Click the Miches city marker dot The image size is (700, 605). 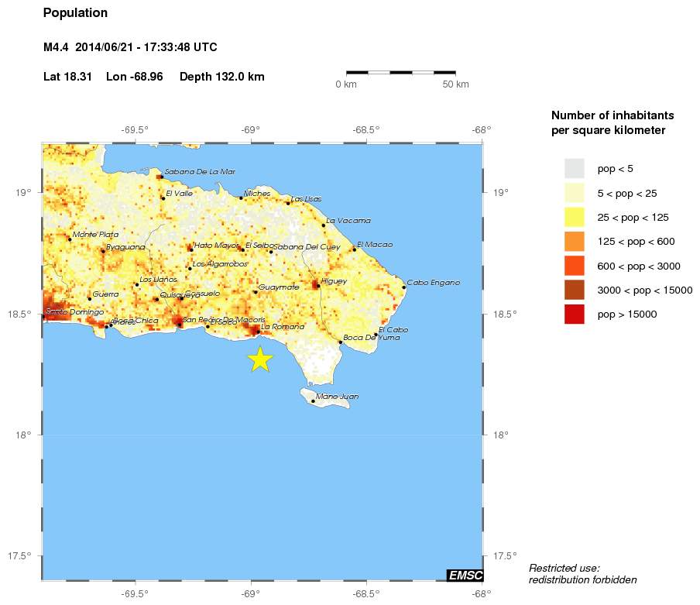241,198
